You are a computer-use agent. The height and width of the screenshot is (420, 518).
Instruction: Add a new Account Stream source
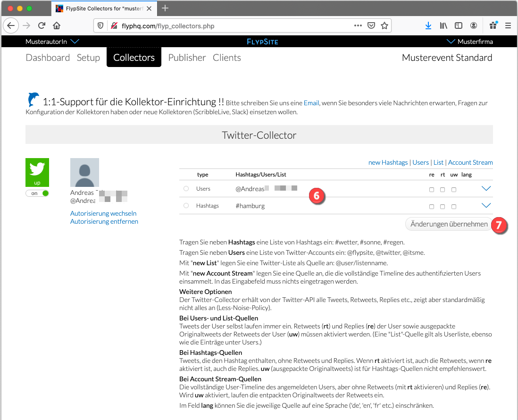pyautogui.click(x=470, y=163)
